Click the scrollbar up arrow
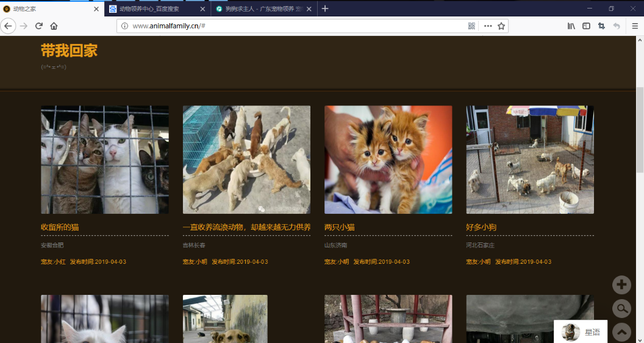 640,40
